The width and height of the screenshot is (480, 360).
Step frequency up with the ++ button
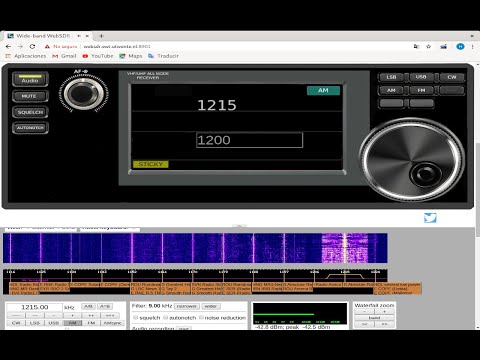point(91,315)
